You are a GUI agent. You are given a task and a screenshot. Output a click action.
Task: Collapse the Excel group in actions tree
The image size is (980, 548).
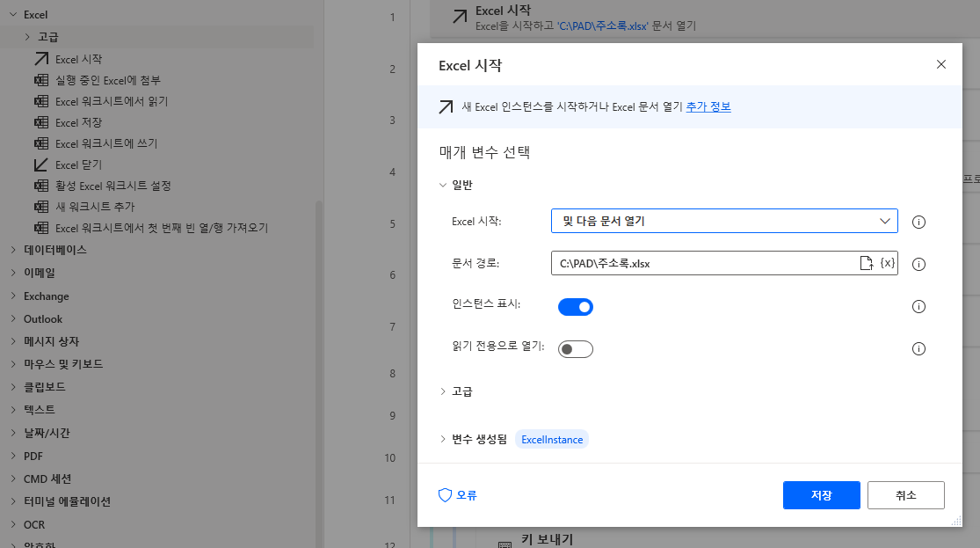(x=13, y=14)
